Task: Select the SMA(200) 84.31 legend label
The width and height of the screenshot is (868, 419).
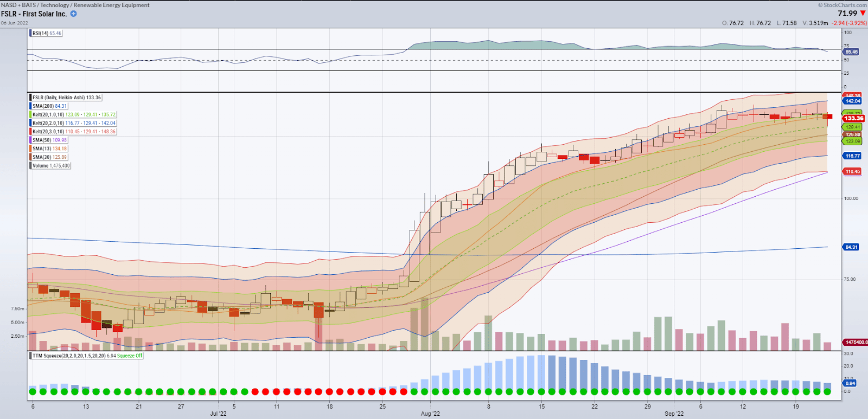Action: pos(49,106)
